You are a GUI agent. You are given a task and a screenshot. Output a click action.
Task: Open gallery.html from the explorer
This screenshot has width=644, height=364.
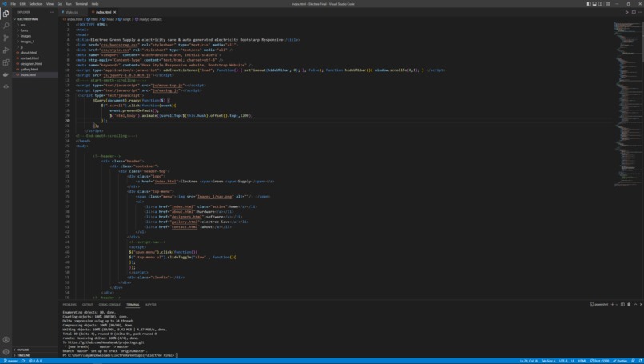[29, 69]
